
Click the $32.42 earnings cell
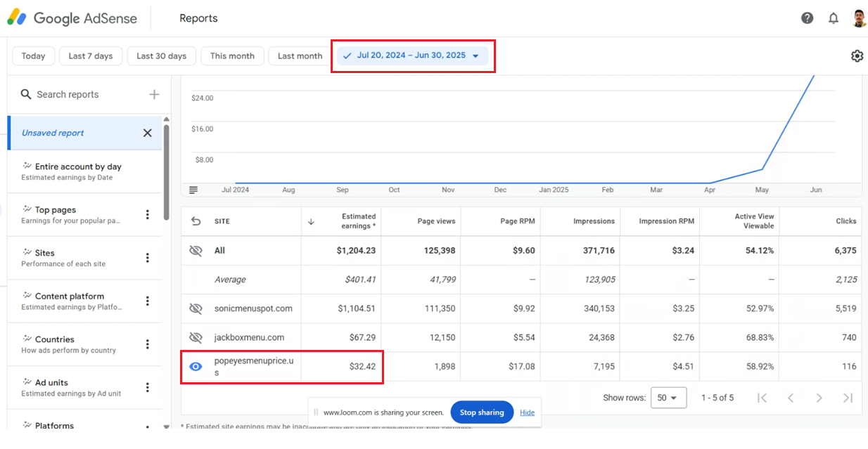362,366
